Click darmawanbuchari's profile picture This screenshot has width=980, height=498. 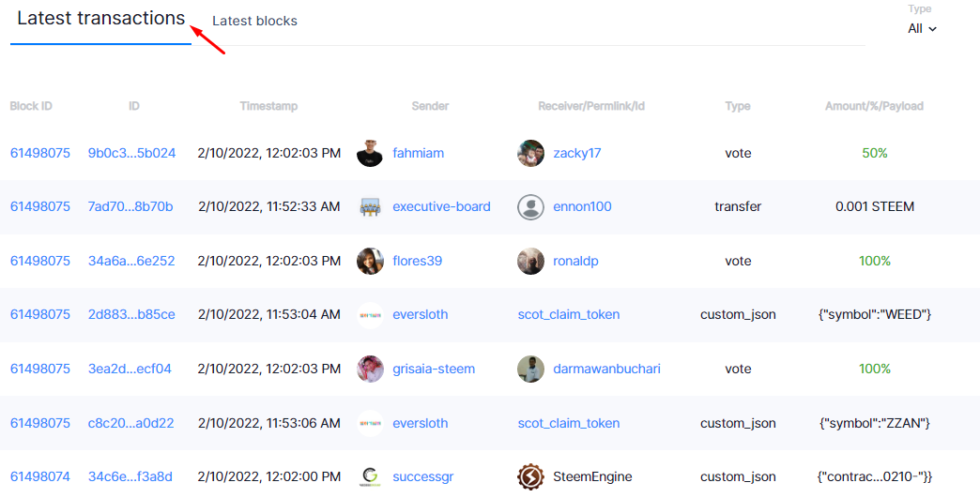pyautogui.click(x=530, y=369)
